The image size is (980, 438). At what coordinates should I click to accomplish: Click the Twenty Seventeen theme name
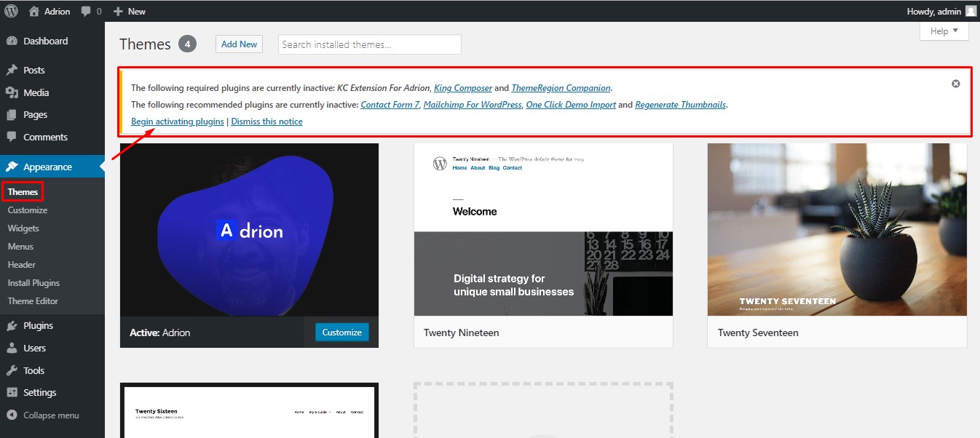point(758,333)
